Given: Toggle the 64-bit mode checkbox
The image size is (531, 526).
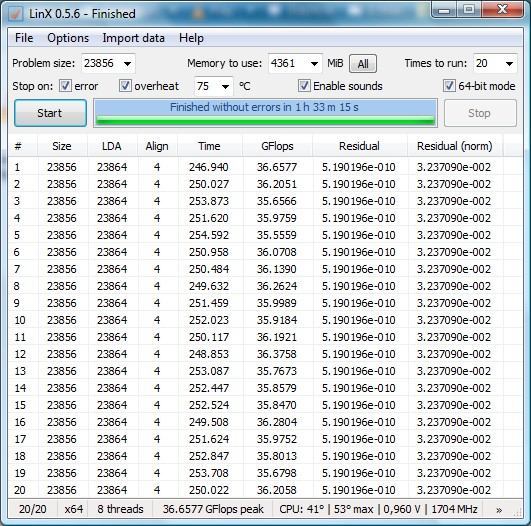Looking at the screenshot, I should 449,86.
